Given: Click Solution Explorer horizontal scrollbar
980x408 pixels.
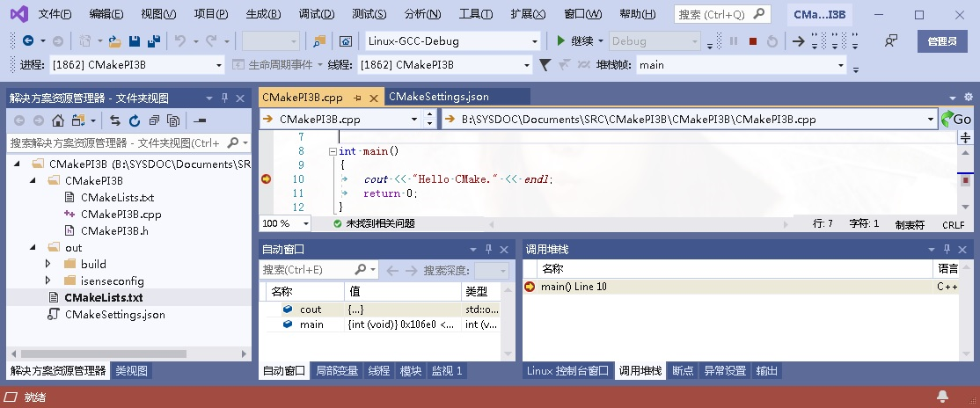Looking at the screenshot, I should (103, 353).
